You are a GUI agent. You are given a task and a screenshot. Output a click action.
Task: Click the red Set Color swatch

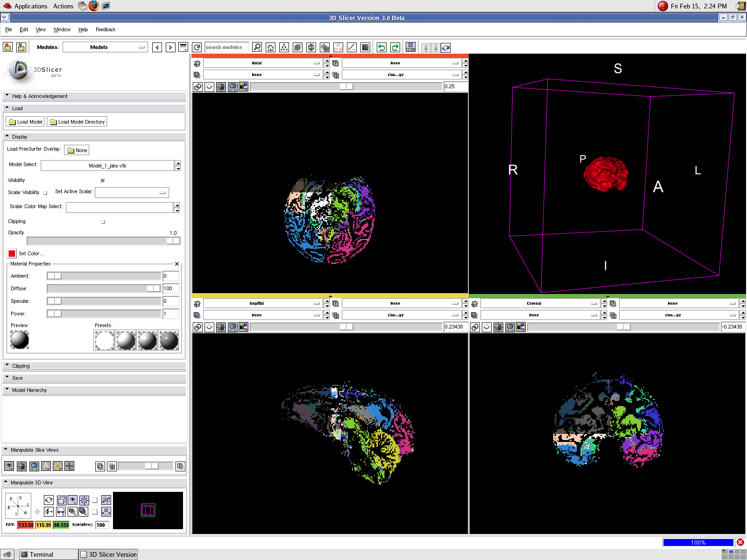[x=12, y=253]
